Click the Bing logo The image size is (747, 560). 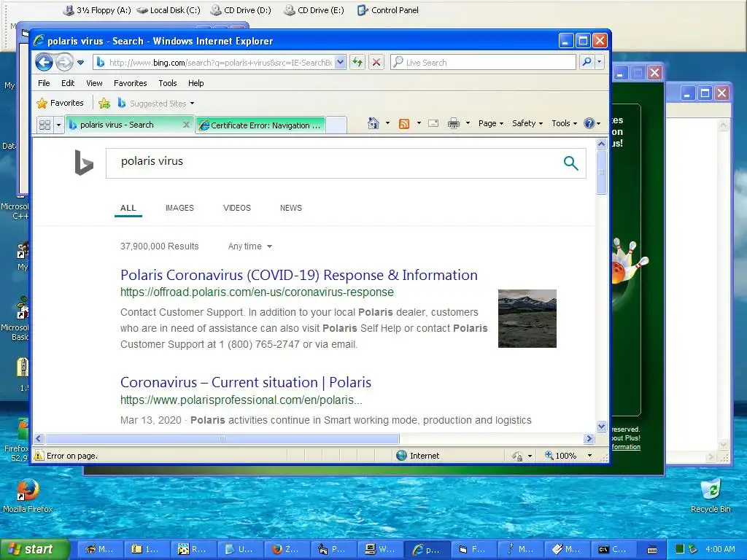click(x=84, y=163)
